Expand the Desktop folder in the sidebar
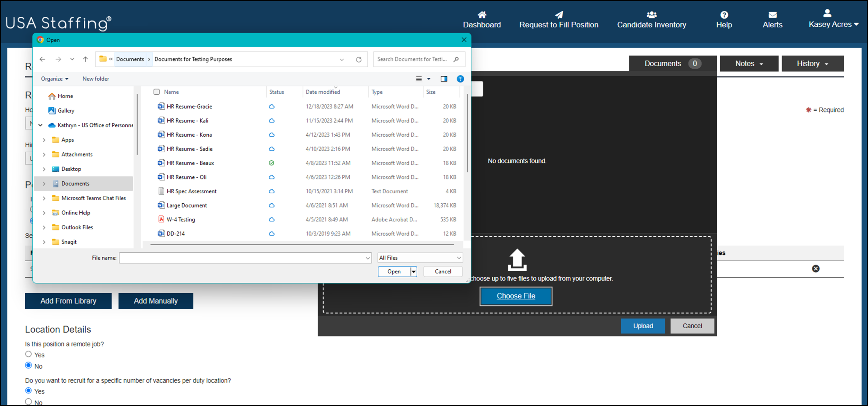The height and width of the screenshot is (406, 868). pos(44,169)
